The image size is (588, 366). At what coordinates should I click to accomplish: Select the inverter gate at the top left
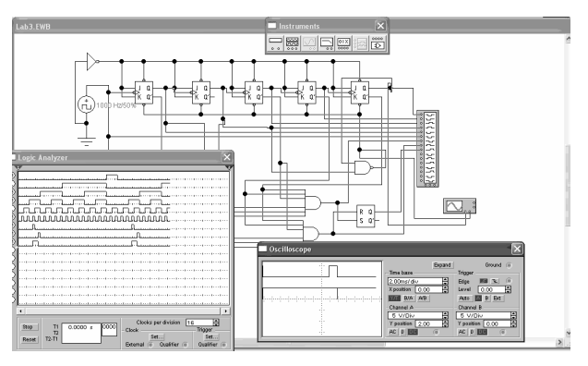tap(92, 61)
